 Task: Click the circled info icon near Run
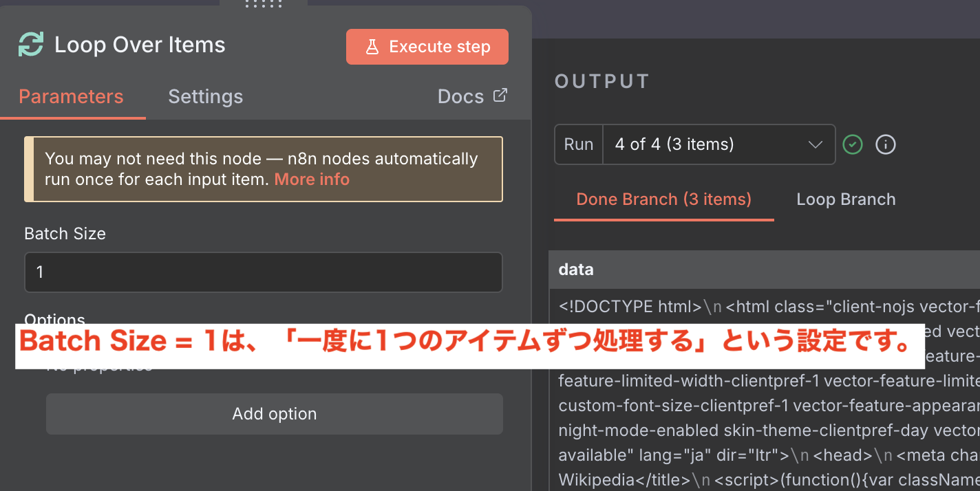(x=885, y=144)
